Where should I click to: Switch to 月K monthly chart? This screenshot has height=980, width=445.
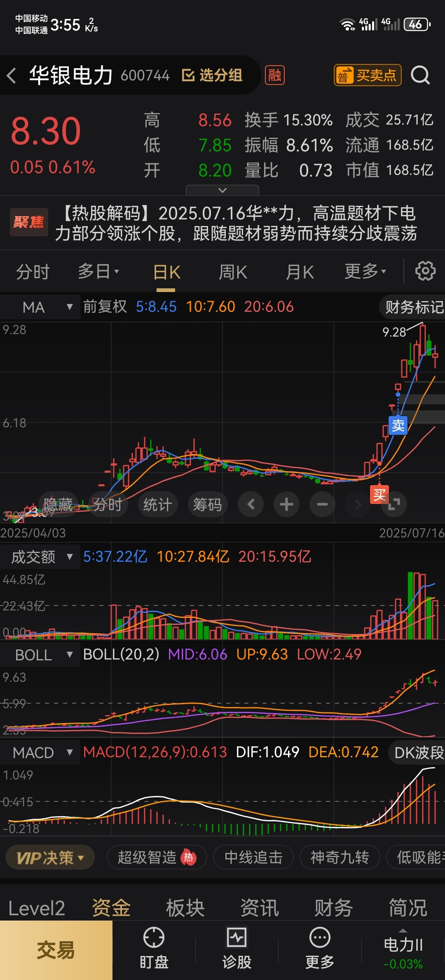300,272
